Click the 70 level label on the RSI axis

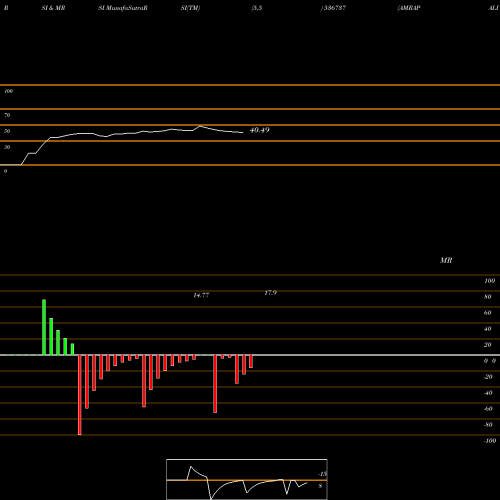click(7, 115)
